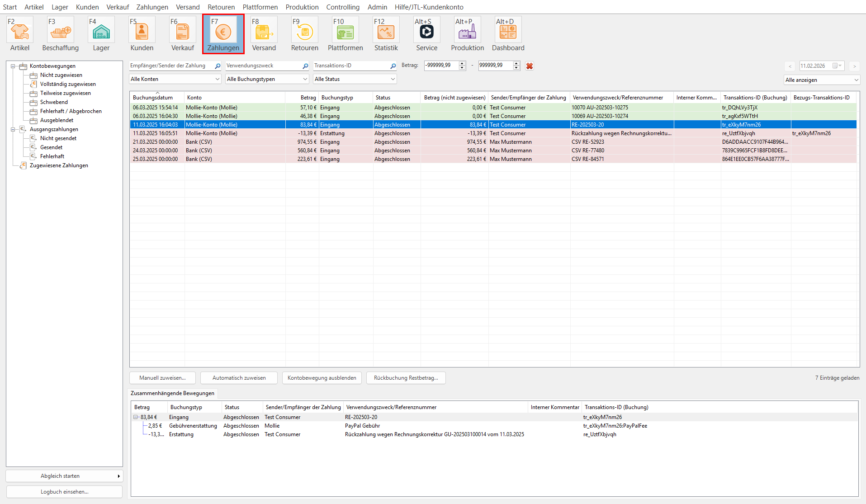Click the Logbuch einsehen button
The height and width of the screenshot is (504, 866).
point(64,492)
